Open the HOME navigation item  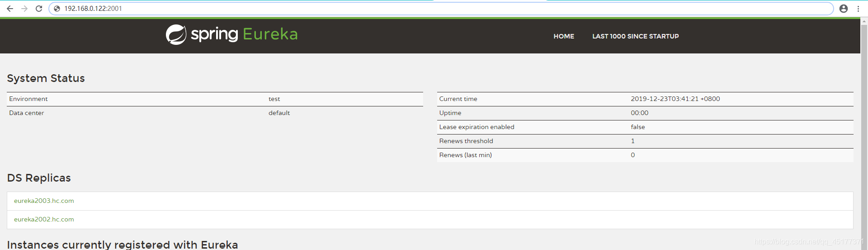click(x=564, y=36)
